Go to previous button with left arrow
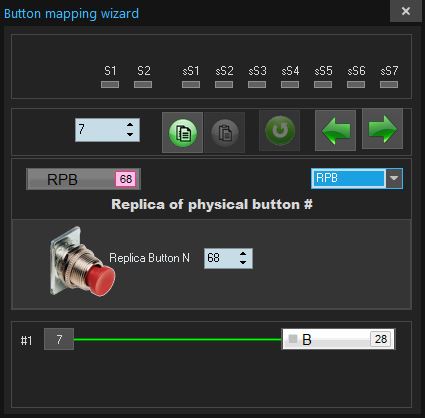Viewport: 425px width, 418px height. pos(336,130)
